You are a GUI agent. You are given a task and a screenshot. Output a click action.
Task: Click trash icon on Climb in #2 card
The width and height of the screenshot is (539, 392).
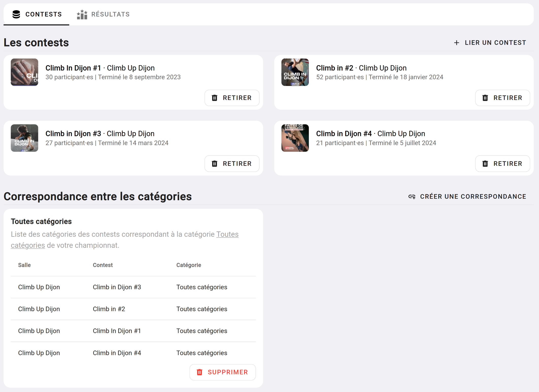click(x=485, y=98)
